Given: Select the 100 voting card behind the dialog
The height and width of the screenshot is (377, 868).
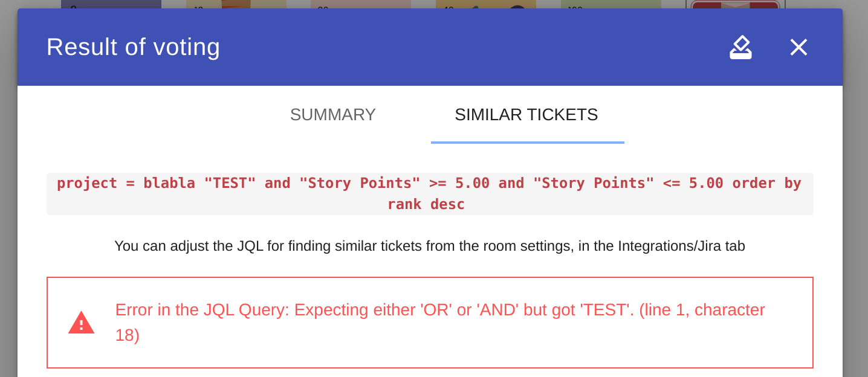Looking at the screenshot, I should 611,5.
